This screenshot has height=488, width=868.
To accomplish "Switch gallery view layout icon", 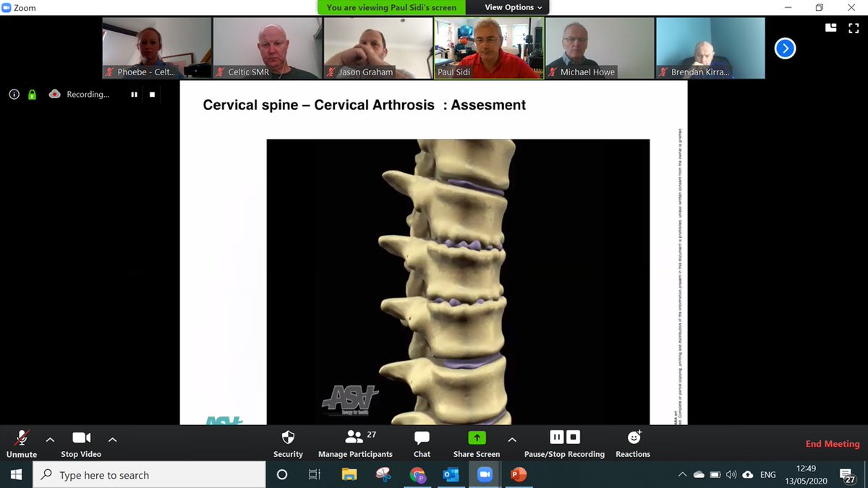I will pyautogui.click(x=830, y=27).
